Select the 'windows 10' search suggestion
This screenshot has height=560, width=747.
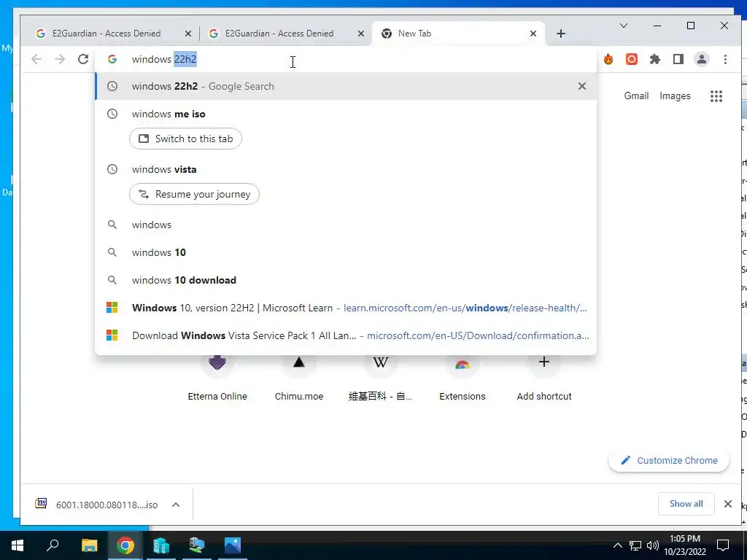coord(346,252)
